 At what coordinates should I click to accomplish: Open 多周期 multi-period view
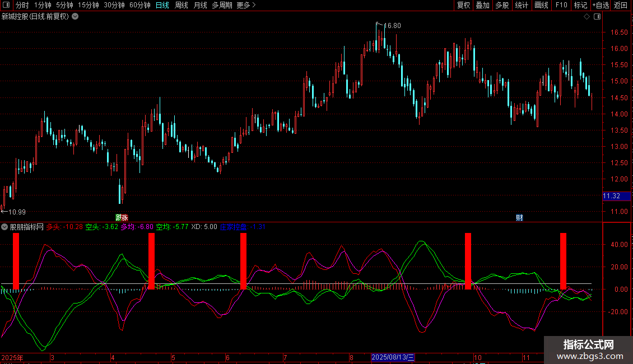222,5
